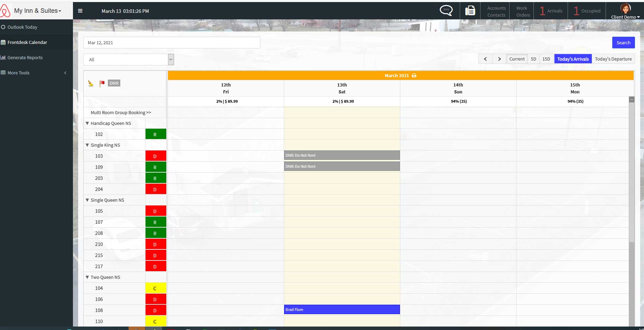Click the Mar 12, 2021 date field
The width and height of the screenshot is (644, 330).
[x=171, y=43]
